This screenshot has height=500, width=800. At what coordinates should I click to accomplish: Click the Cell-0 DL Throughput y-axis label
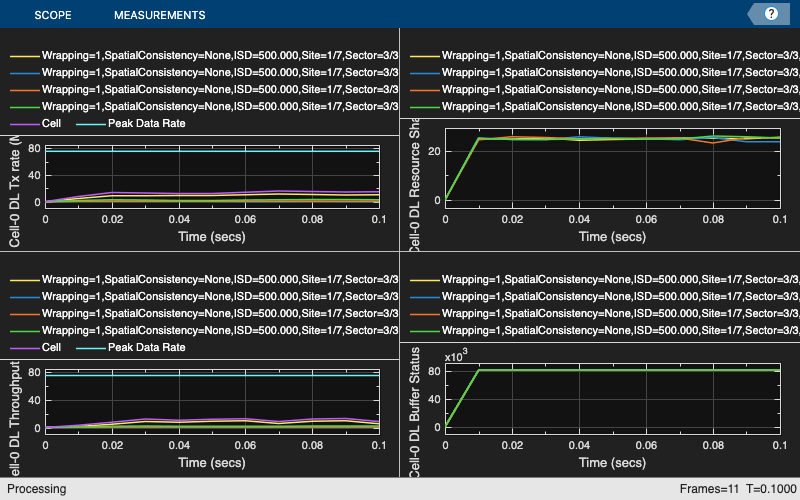(14, 418)
